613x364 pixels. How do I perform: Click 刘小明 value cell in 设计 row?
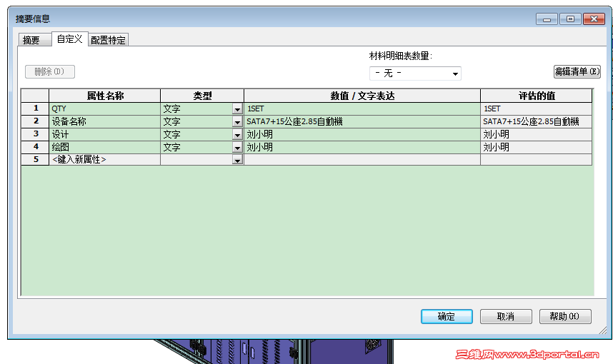click(362, 135)
